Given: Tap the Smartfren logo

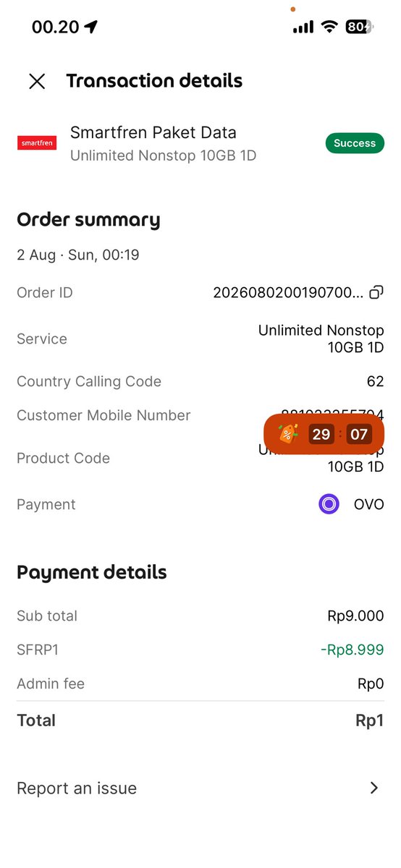Looking at the screenshot, I should pyautogui.click(x=36, y=143).
